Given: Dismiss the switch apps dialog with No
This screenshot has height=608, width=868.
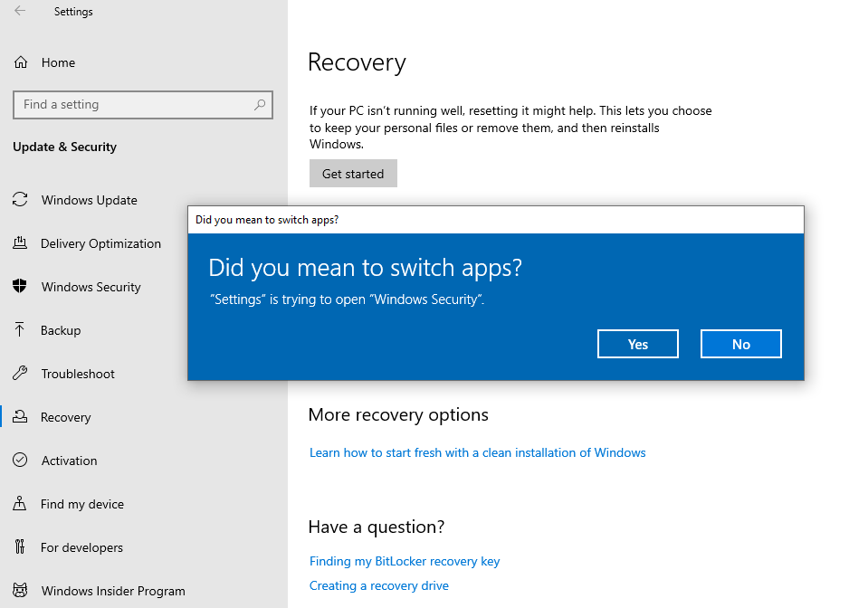Looking at the screenshot, I should (x=740, y=344).
